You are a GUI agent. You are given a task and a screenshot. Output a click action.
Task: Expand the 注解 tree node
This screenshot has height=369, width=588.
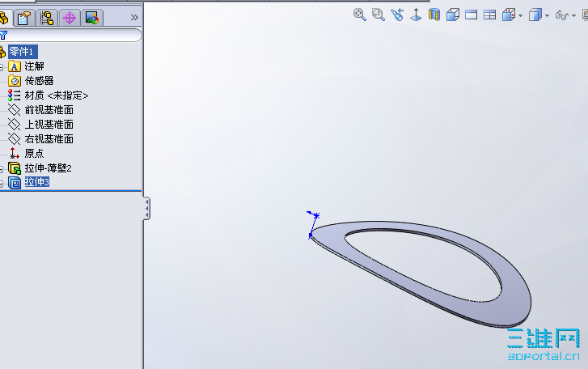pyautogui.click(x=2, y=67)
